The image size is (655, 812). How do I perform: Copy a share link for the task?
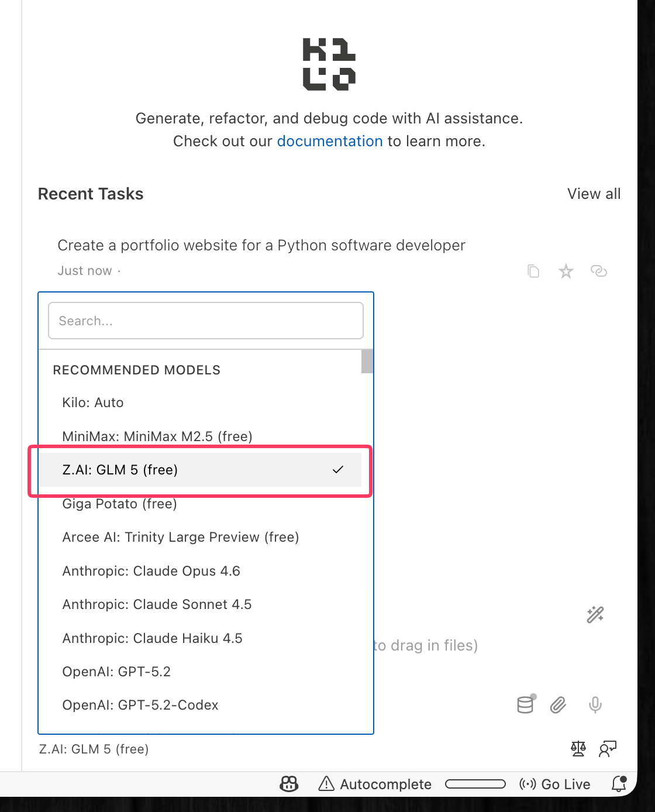tap(599, 271)
